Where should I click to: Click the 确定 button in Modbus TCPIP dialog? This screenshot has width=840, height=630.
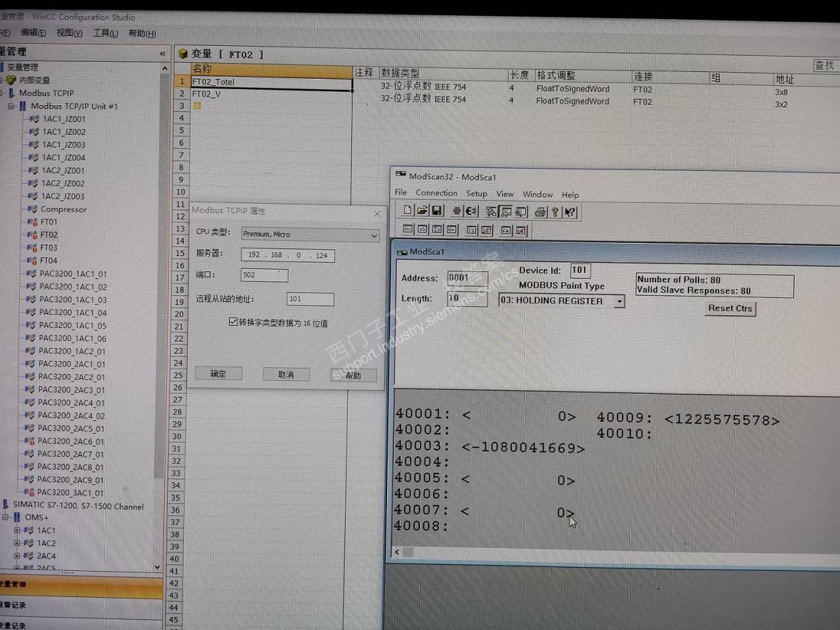point(219,373)
